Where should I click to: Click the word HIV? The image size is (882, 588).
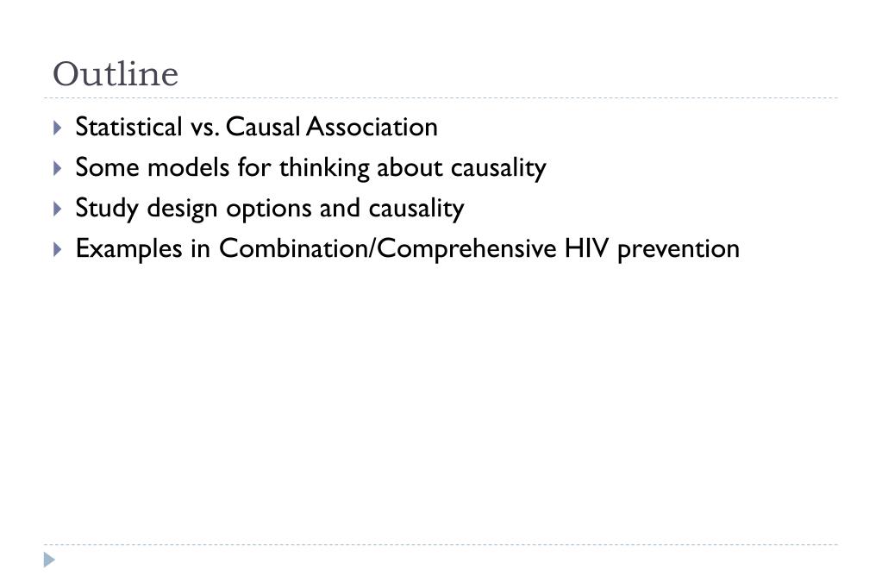587,248
